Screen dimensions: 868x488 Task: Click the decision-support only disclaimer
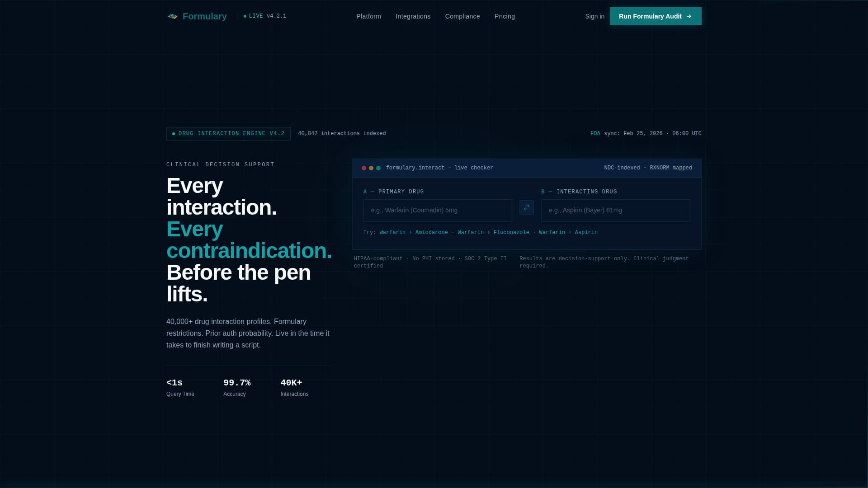pos(604,263)
